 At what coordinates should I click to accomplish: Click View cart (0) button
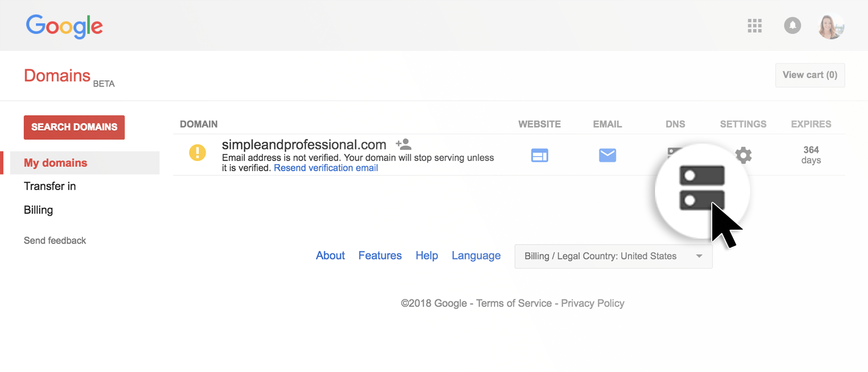(809, 75)
